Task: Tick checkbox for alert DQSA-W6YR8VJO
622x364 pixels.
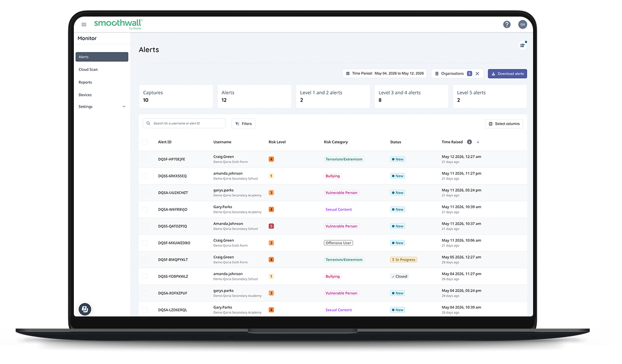Action: click(144, 209)
